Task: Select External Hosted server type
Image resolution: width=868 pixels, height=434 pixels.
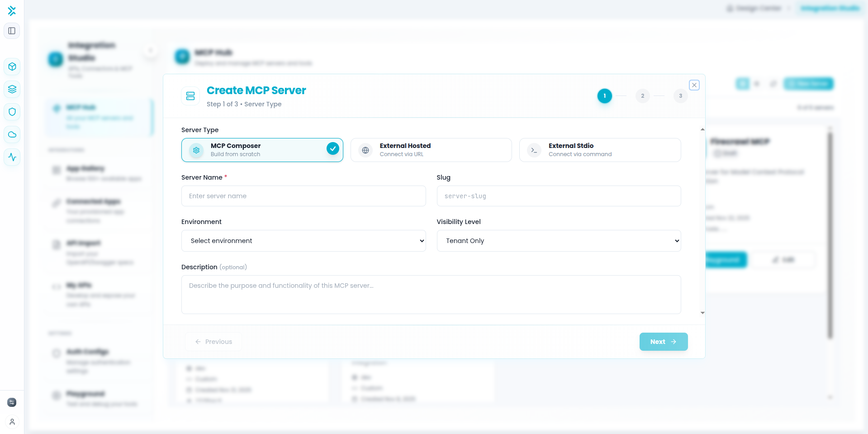Action: (x=431, y=150)
